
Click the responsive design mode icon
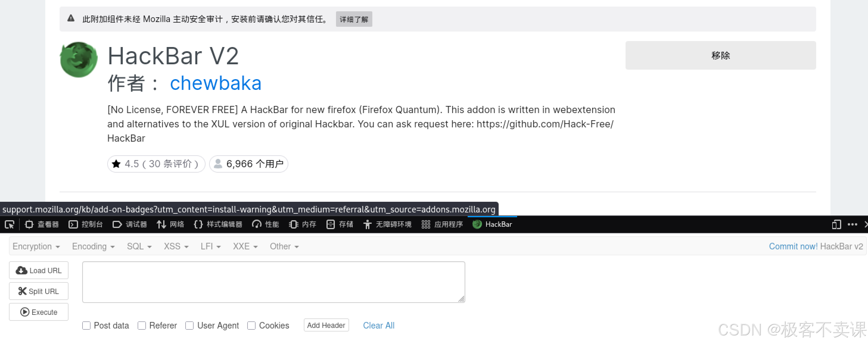coord(836,224)
